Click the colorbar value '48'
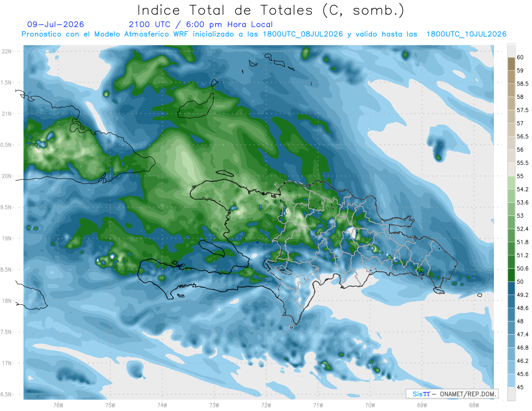 coord(520,321)
